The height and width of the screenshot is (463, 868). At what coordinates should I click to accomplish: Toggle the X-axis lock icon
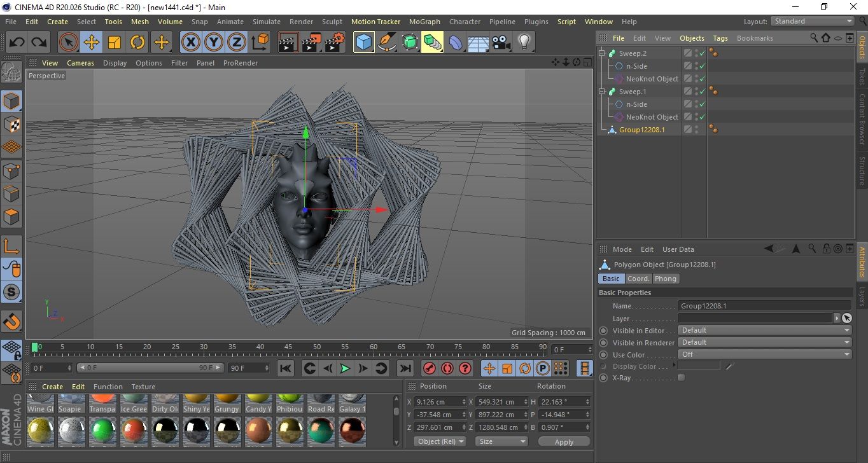pyautogui.click(x=190, y=43)
